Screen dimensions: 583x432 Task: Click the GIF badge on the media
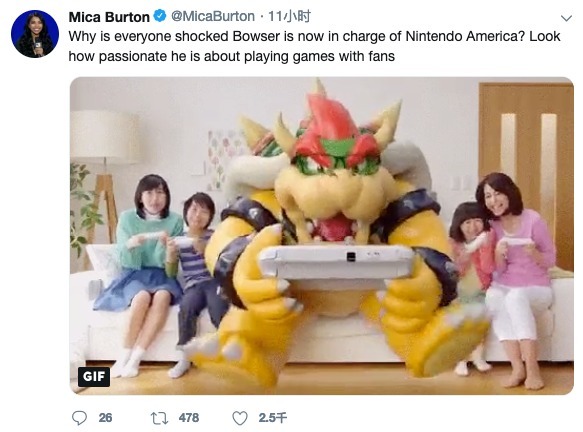94,377
